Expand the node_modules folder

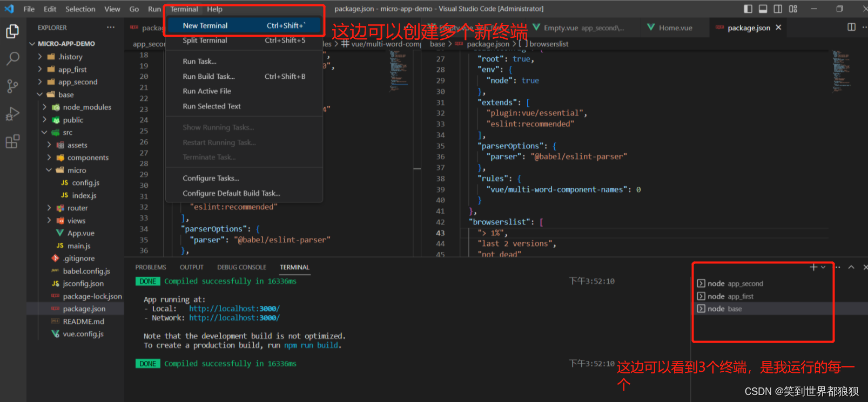(76, 107)
